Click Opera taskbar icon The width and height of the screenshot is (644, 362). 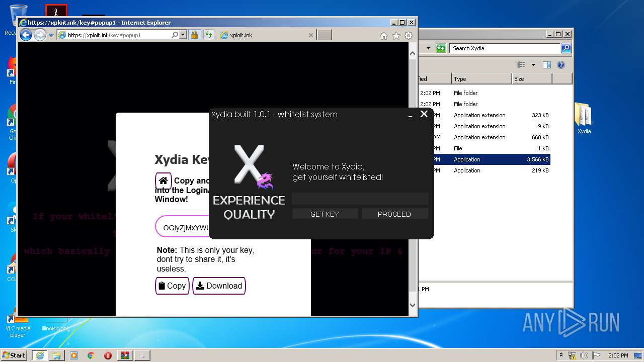[108, 355]
